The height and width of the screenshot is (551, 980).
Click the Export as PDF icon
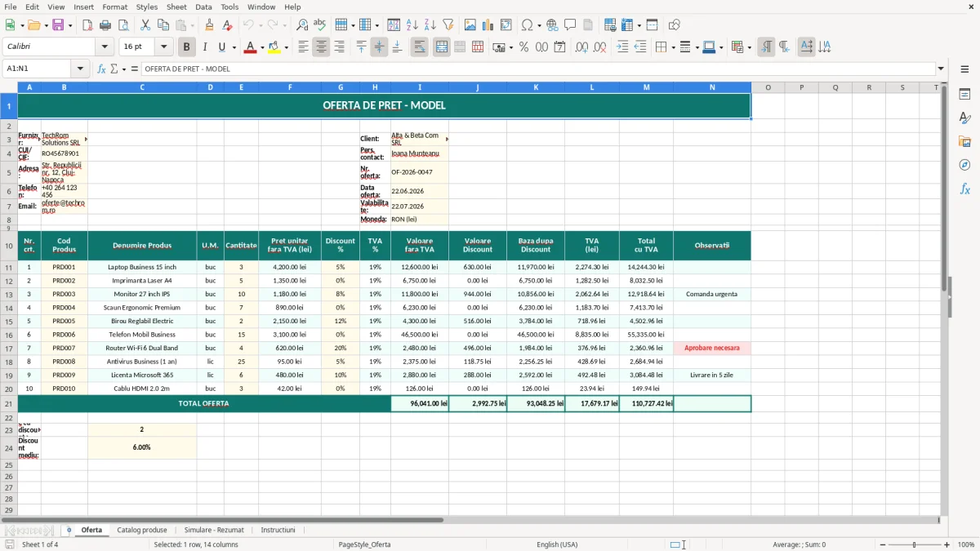pos(87,25)
